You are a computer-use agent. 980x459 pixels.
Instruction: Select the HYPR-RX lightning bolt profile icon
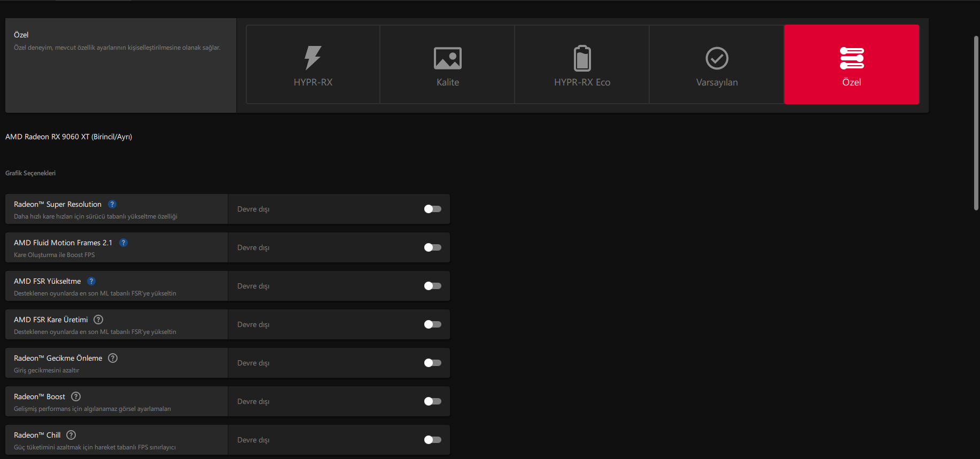(313, 58)
